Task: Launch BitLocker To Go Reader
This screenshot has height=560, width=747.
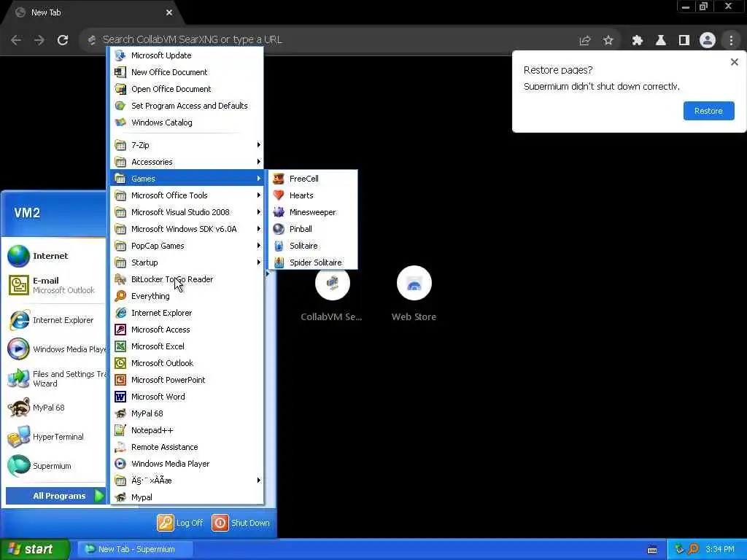Action: click(x=187, y=279)
